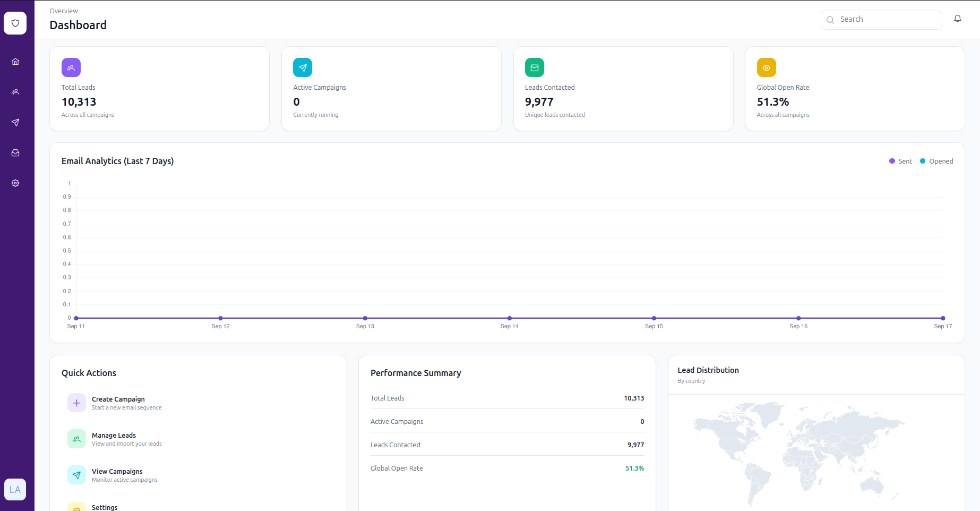The height and width of the screenshot is (511, 980).
Task: Open the Leads sidebar icon
Action: click(15, 92)
